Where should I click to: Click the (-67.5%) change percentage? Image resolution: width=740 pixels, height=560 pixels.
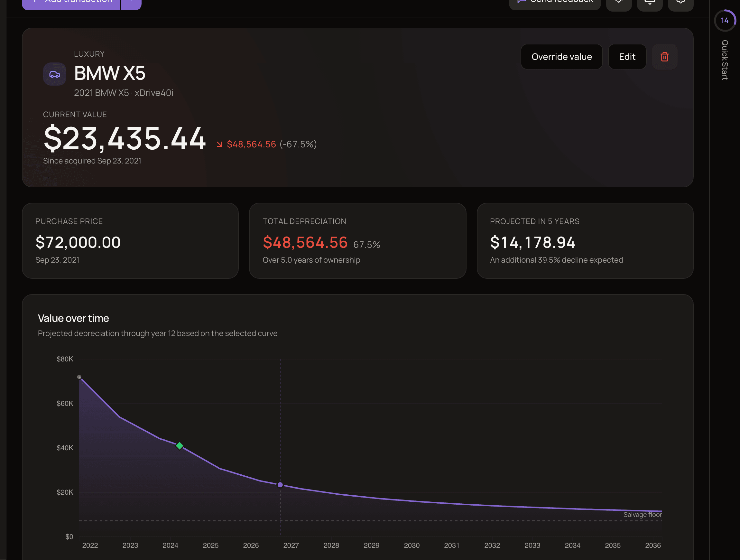[x=298, y=144]
